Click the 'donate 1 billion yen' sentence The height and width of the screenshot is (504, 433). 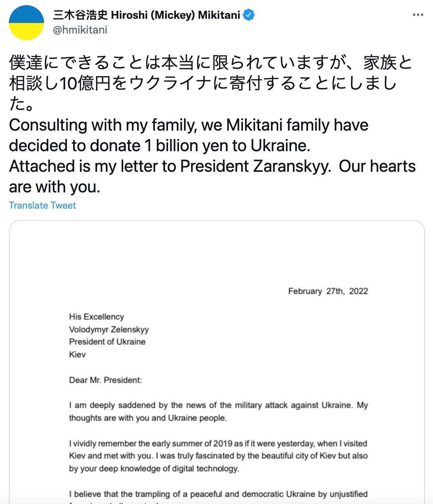pos(160,146)
